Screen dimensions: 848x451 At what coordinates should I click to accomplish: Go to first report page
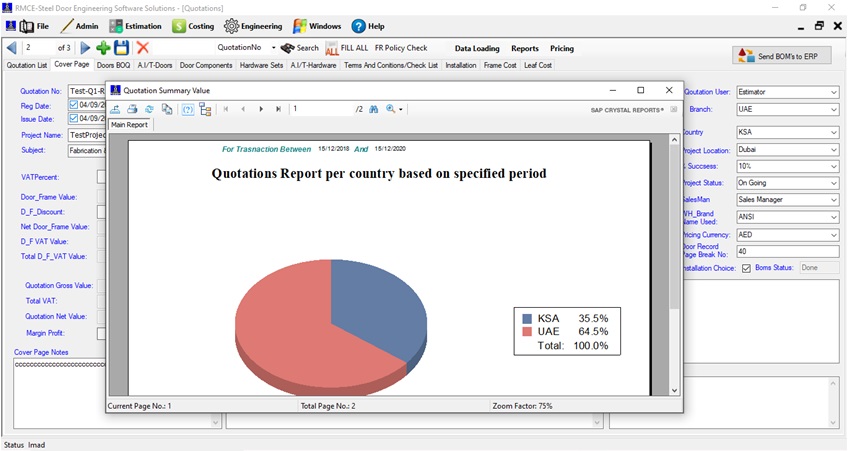point(226,109)
